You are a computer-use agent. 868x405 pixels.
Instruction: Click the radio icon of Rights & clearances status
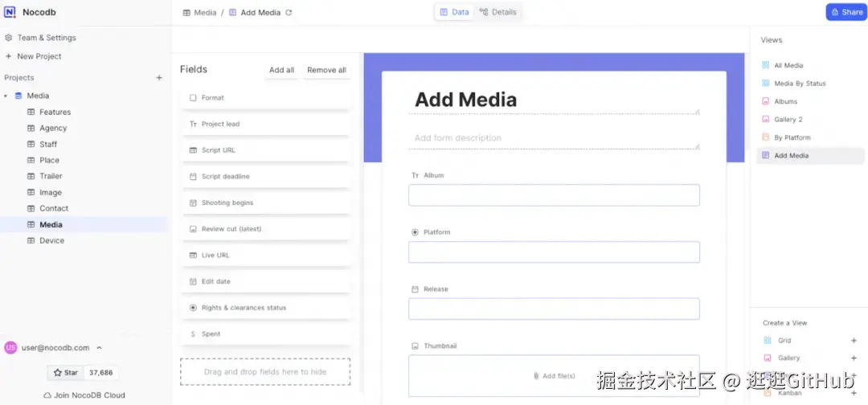coord(193,308)
